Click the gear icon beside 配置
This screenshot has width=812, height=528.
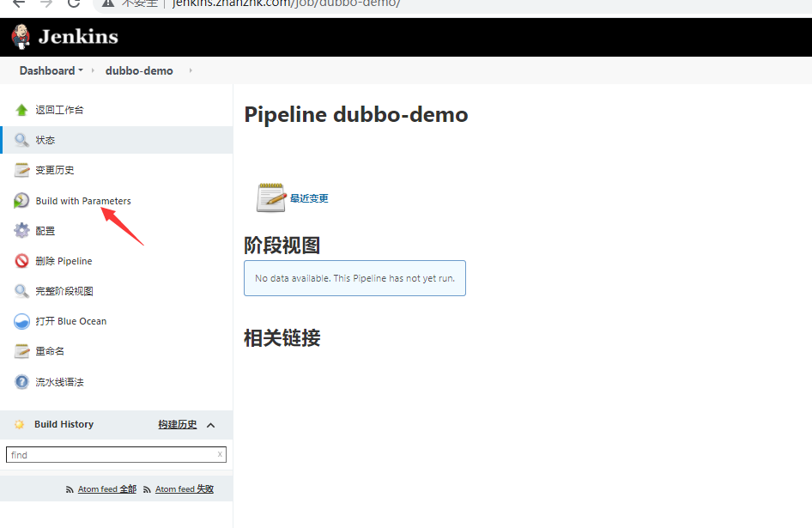tap(21, 231)
